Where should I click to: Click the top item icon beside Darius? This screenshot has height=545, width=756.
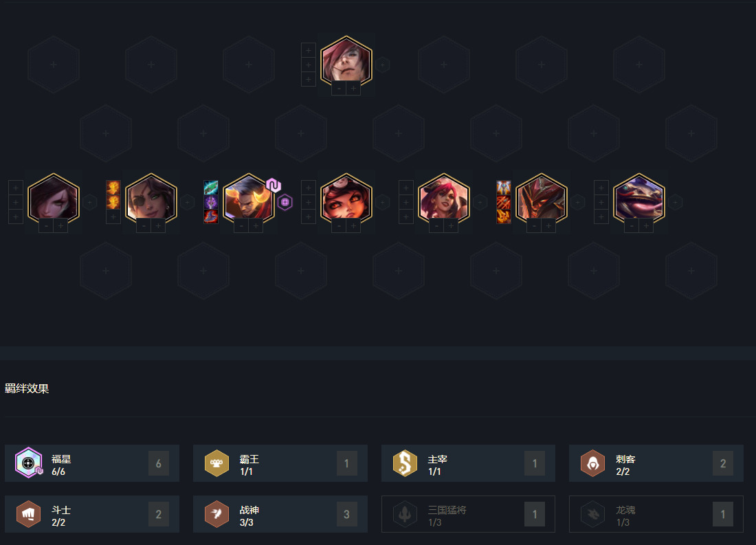click(x=211, y=188)
